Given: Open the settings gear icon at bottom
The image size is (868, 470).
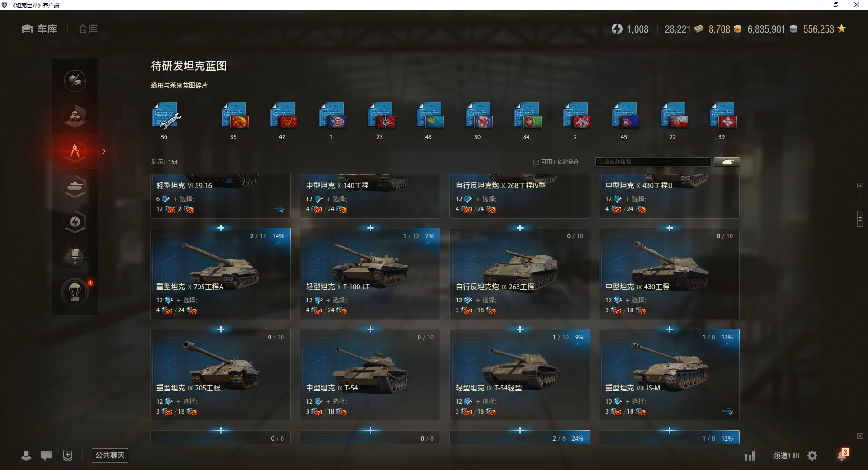Looking at the screenshot, I should pos(812,456).
